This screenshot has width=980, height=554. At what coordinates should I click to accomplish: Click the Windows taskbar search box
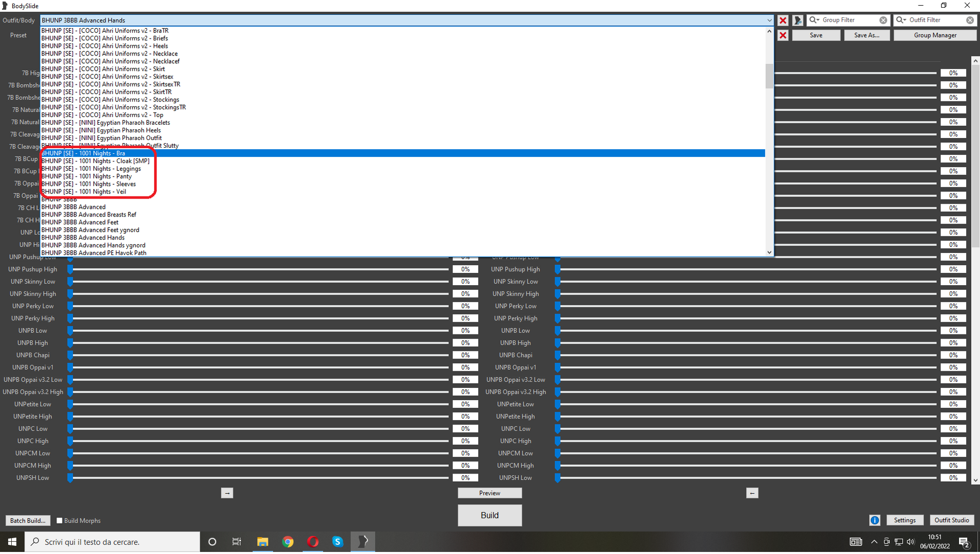point(112,542)
